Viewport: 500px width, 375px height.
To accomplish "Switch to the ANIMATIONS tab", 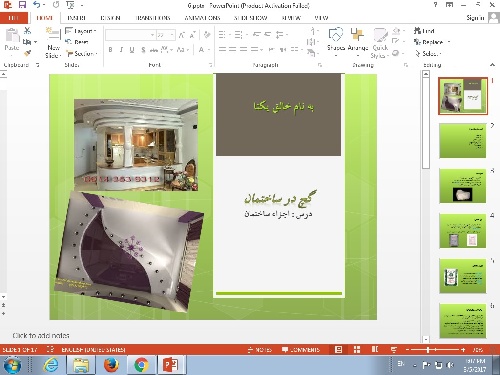I will (x=202, y=18).
